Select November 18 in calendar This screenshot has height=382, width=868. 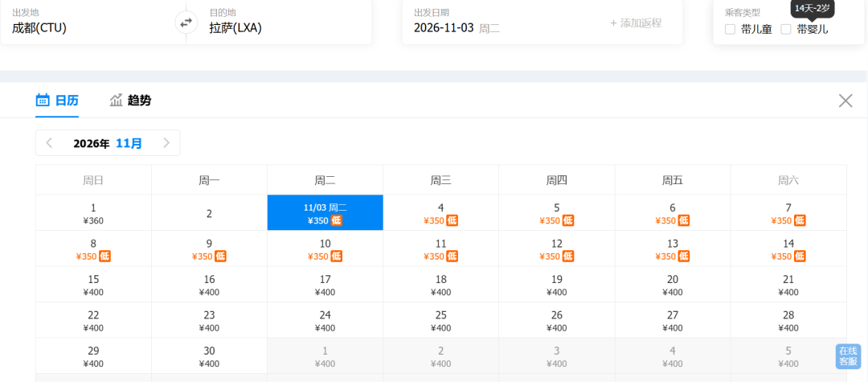tap(440, 285)
